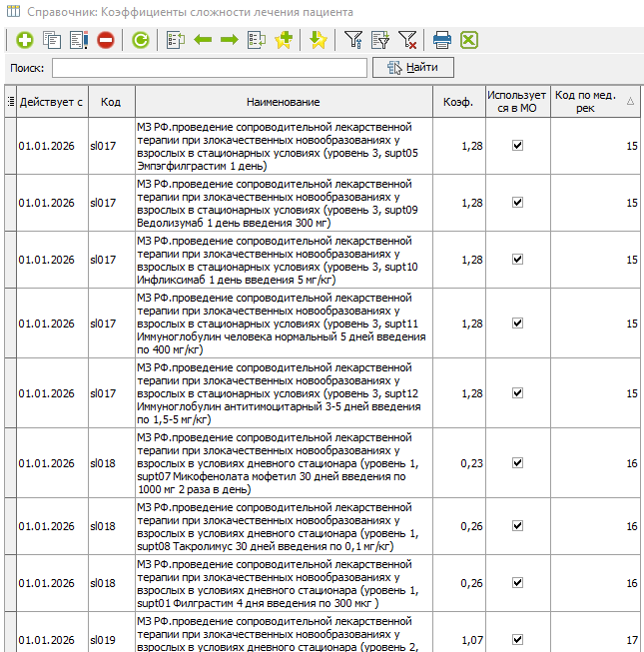Add a new record with green plus icon
Screen dimensions: 644x652
pyautogui.click(x=25, y=40)
